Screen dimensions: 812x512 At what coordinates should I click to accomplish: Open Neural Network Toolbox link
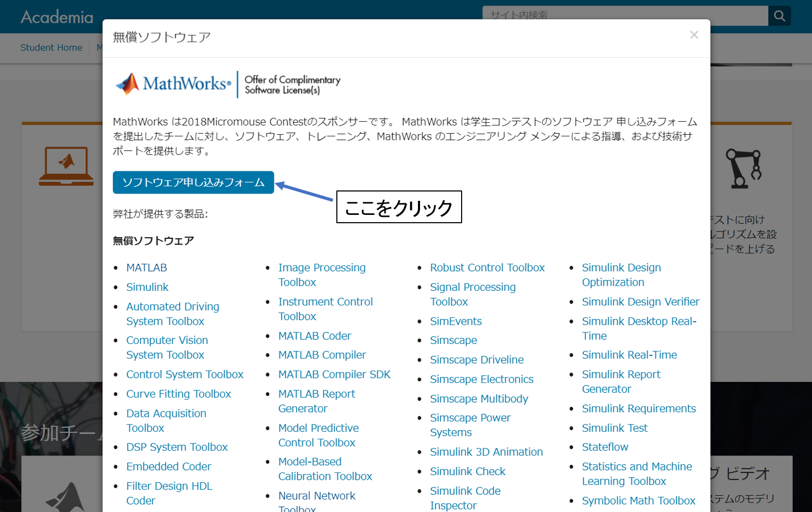[317, 501]
